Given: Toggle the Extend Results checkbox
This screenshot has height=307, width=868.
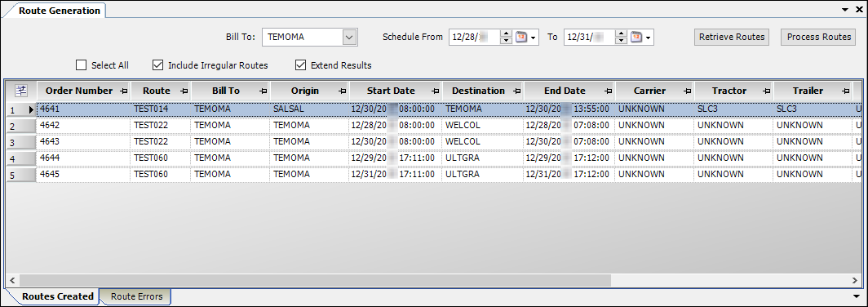Looking at the screenshot, I should pos(300,65).
